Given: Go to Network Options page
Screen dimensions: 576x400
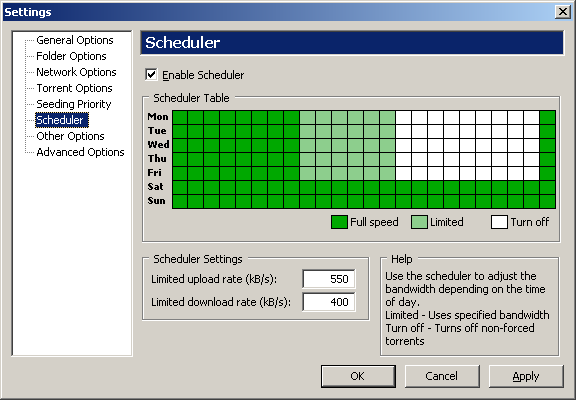Looking at the screenshot, I should coord(76,72).
